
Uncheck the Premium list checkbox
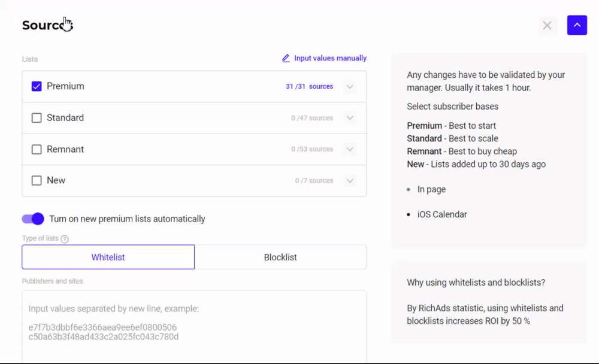click(x=37, y=86)
